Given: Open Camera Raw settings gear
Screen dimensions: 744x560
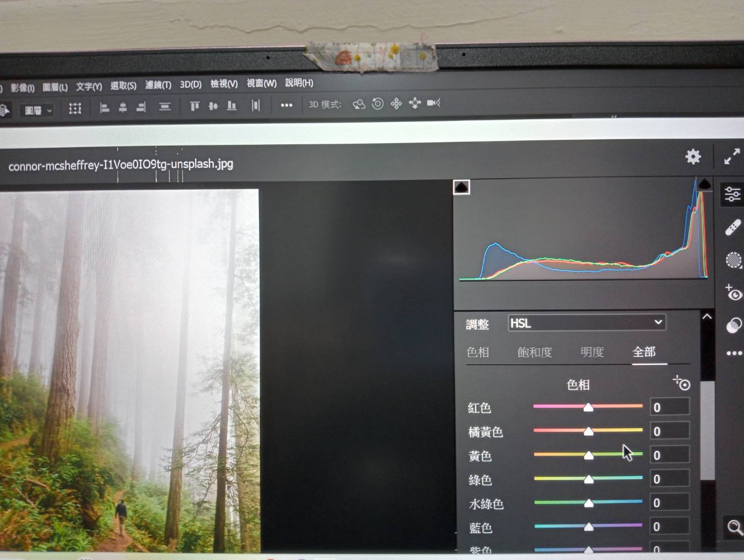Looking at the screenshot, I should pos(693,156).
